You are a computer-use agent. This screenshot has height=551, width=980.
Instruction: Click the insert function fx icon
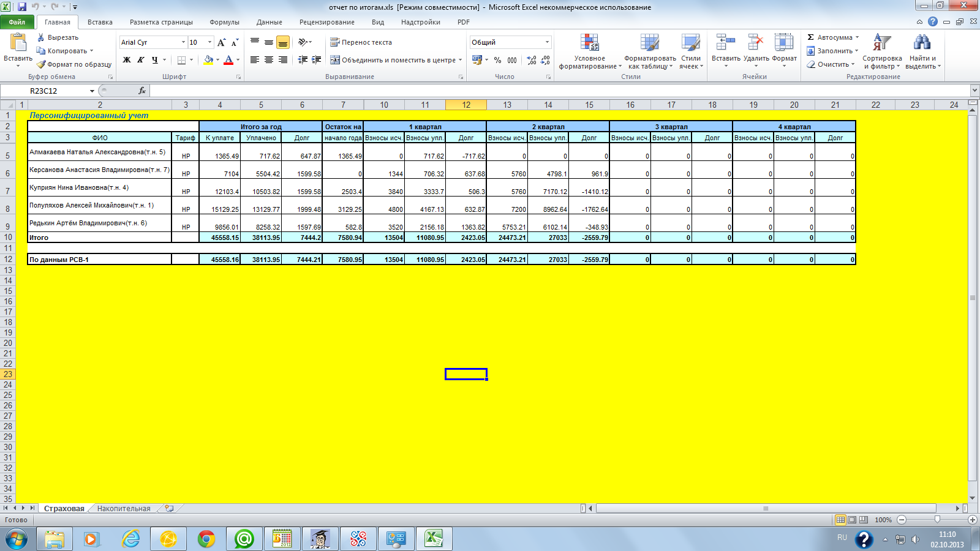[x=142, y=91]
